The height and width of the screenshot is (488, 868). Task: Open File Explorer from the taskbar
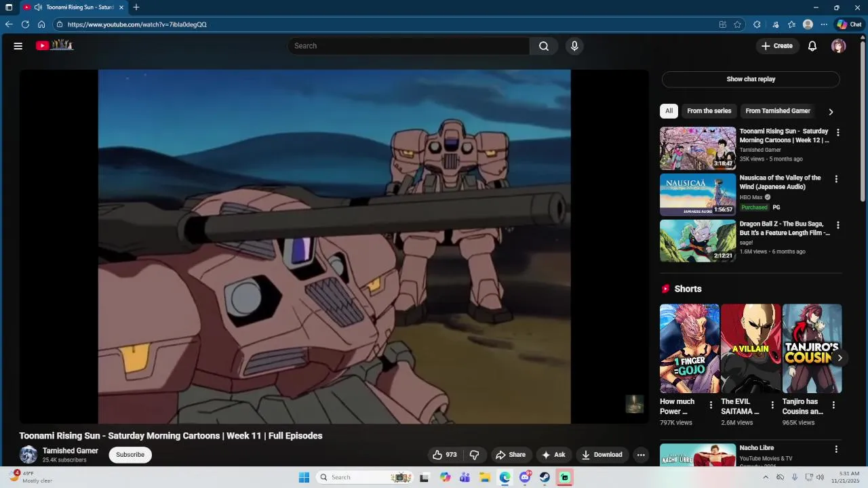(485, 477)
